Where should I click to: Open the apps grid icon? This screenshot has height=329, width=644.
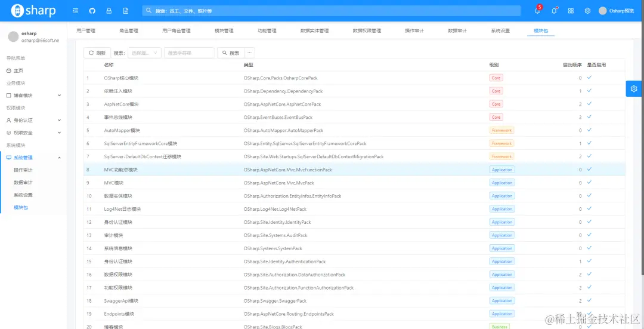(x=571, y=11)
